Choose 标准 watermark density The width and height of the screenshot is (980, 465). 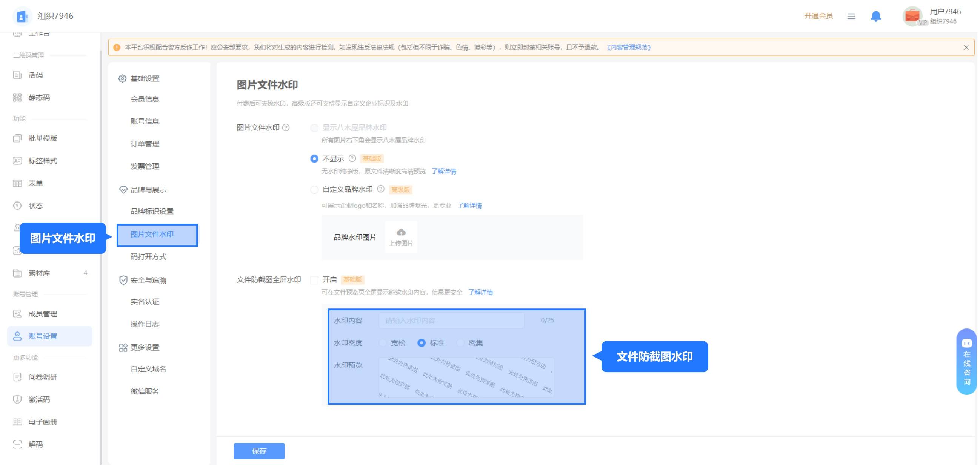422,343
